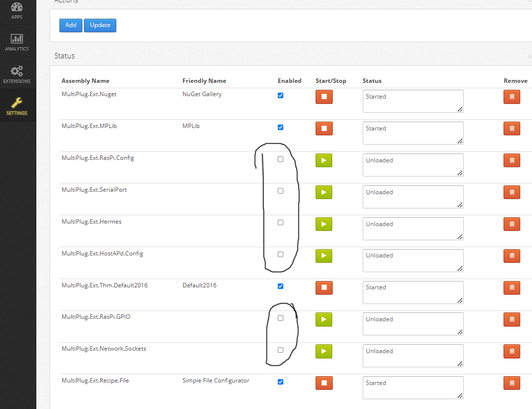Image resolution: width=532 pixels, height=409 pixels.
Task: Enable MultiPlug.Ext.HostAPd.Config checkbox
Action: (280, 254)
